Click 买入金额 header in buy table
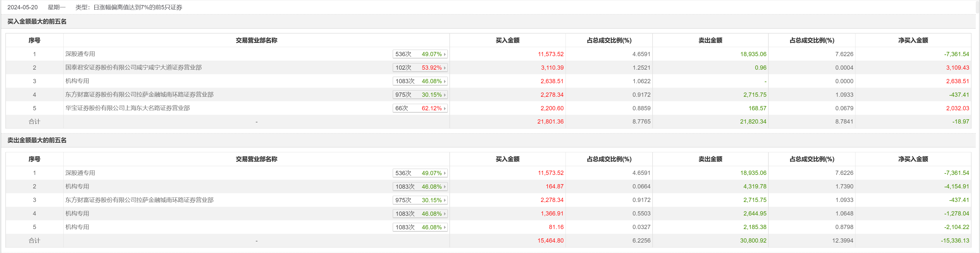The image size is (980, 253). point(507,40)
